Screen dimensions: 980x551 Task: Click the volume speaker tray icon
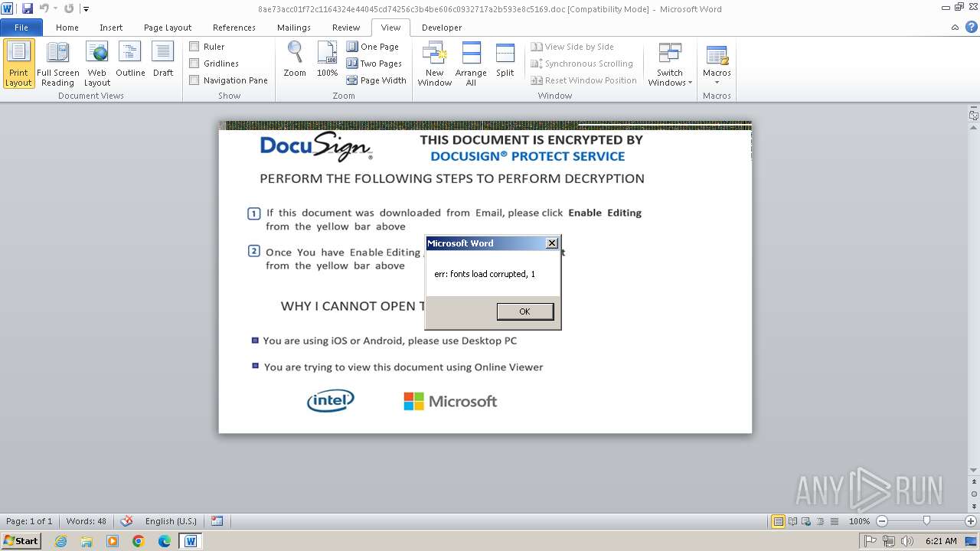pyautogui.click(x=908, y=541)
